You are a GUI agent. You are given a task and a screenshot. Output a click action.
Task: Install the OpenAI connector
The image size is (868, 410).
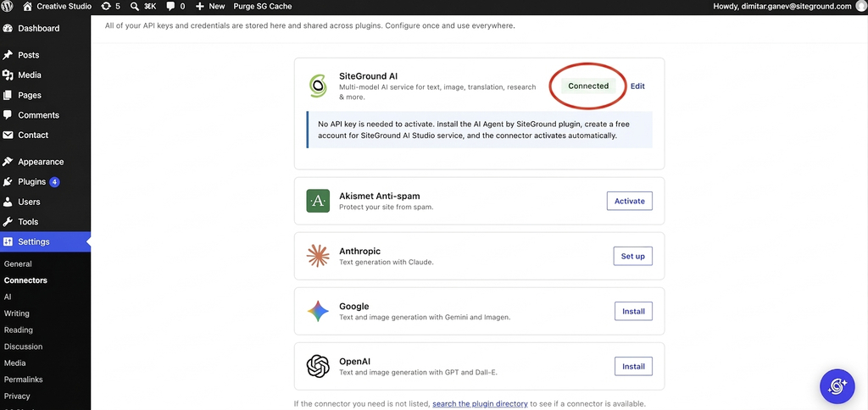633,366
